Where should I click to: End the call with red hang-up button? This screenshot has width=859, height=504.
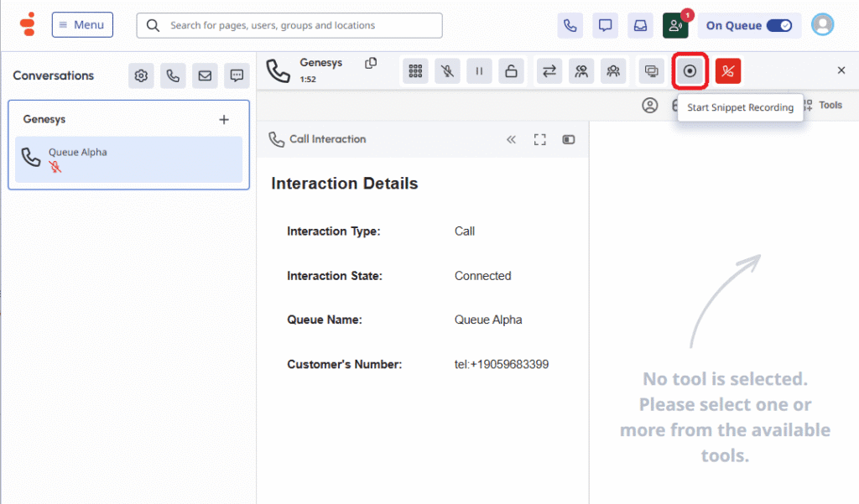(x=727, y=71)
